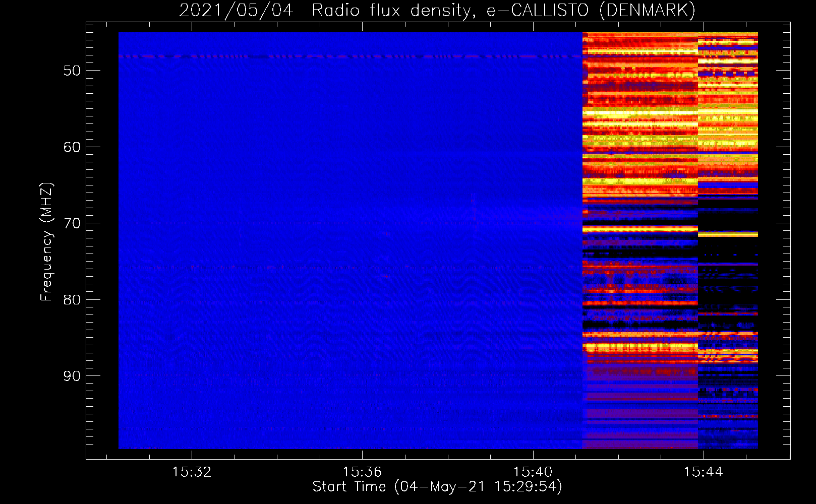The height and width of the screenshot is (504, 816).
Task: Click the 70 frequency tick label
Action: [x=72, y=223]
